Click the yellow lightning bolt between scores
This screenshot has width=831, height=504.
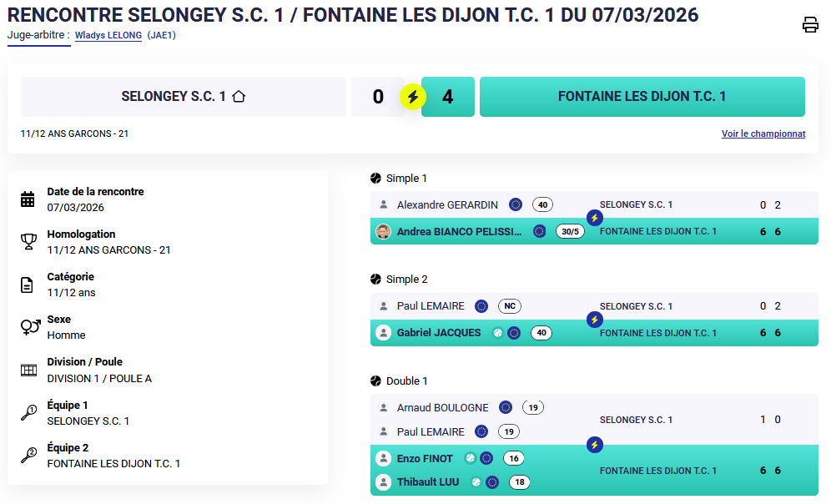413,97
